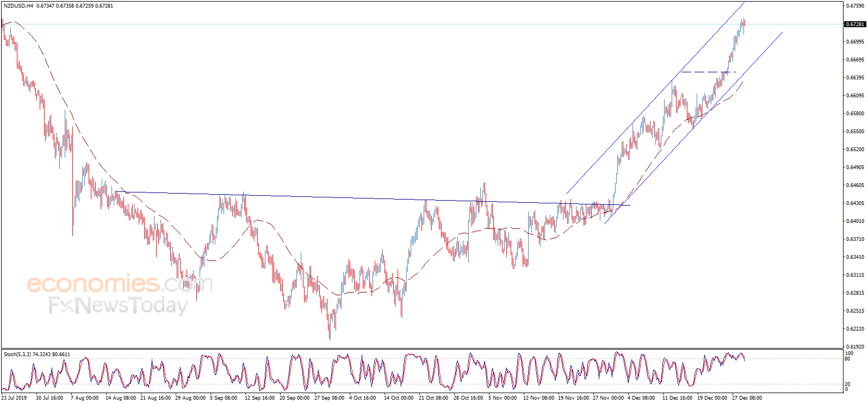Click the 29 Aug 00:00 time label

[x=190, y=398]
